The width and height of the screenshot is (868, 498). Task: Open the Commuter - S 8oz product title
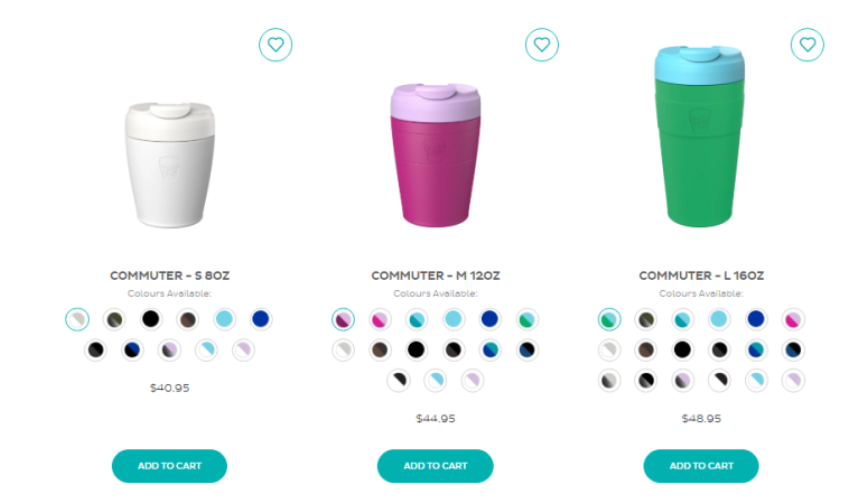169,276
